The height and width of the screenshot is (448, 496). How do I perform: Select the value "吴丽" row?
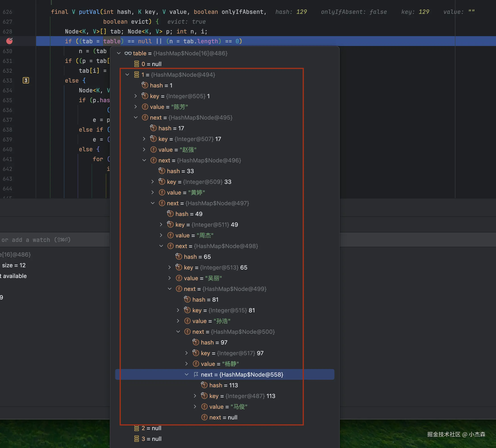click(x=203, y=278)
